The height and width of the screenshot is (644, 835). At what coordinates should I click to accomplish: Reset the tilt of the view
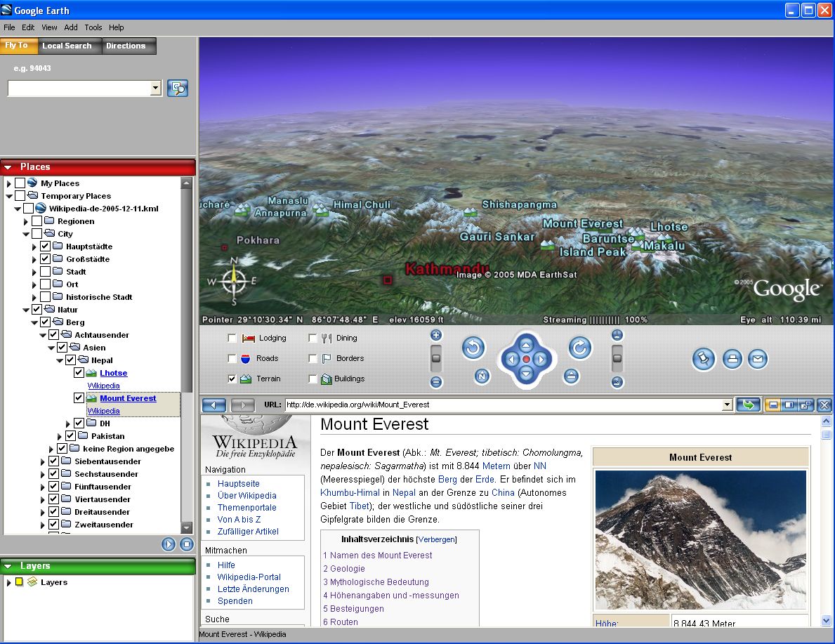(x=571, y=376)
